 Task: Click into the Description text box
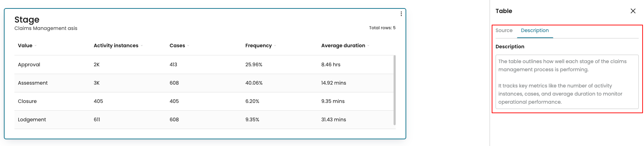click(567, 81)
